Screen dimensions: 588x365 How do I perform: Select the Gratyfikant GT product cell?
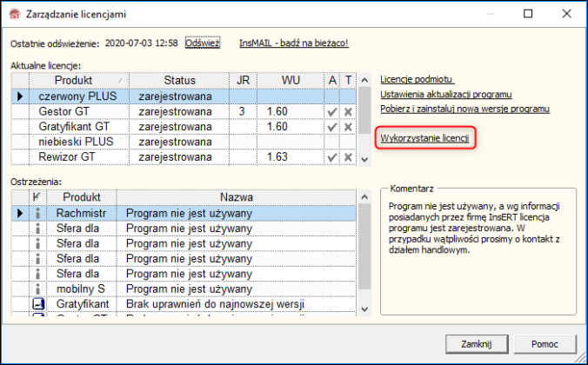point(79,127)
